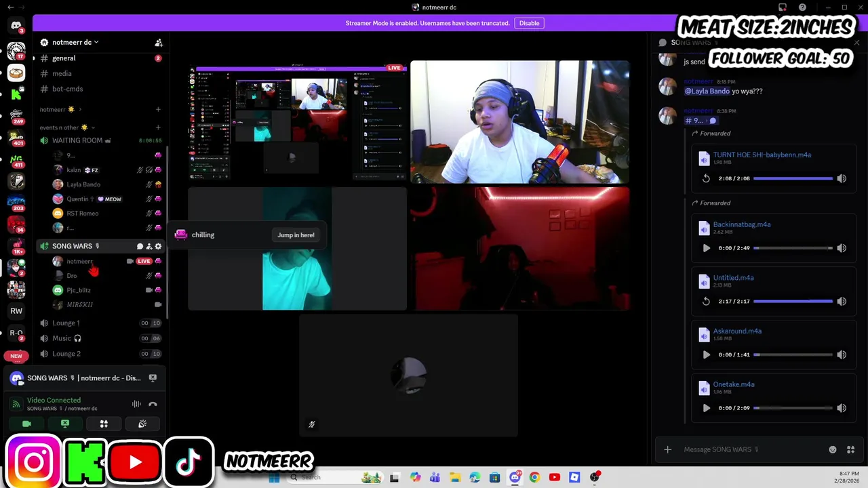The width and height of the screenshot is (868, 488).
Task: Seek on the Askaround.m4a progress bar
Action: (793, 354)
